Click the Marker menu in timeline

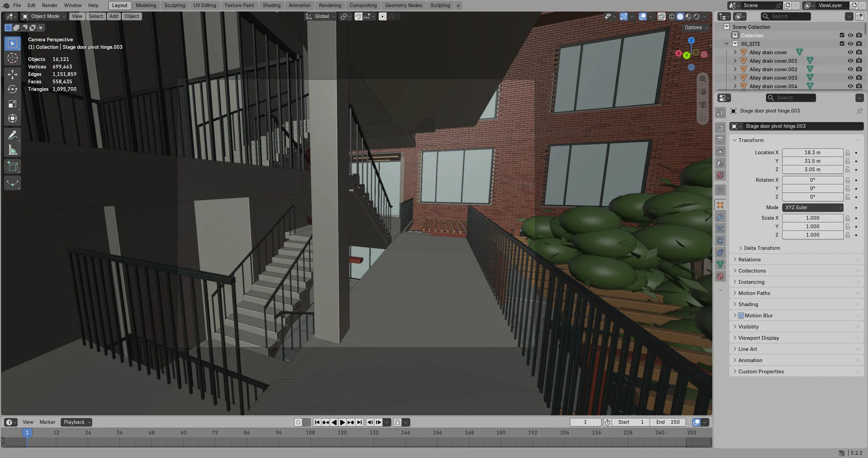(47, 422)
